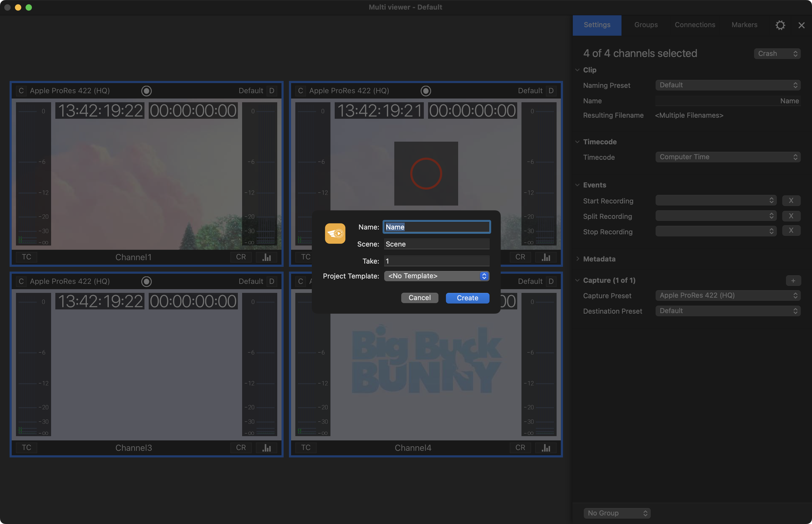Click the Take input field
The height and width of the screenshot is (524, 812).
pos(437,261)
